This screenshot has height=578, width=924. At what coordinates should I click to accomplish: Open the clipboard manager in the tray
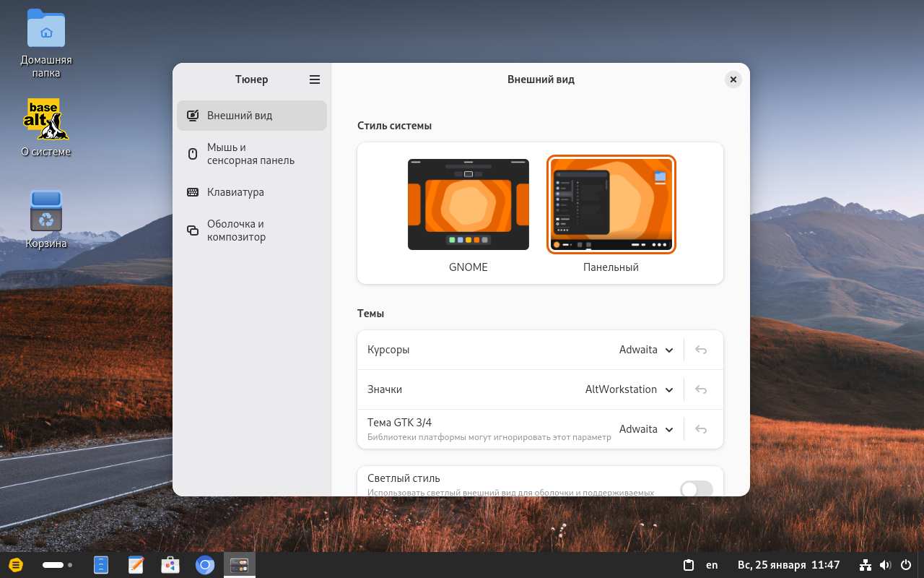[x=689, y=565]
